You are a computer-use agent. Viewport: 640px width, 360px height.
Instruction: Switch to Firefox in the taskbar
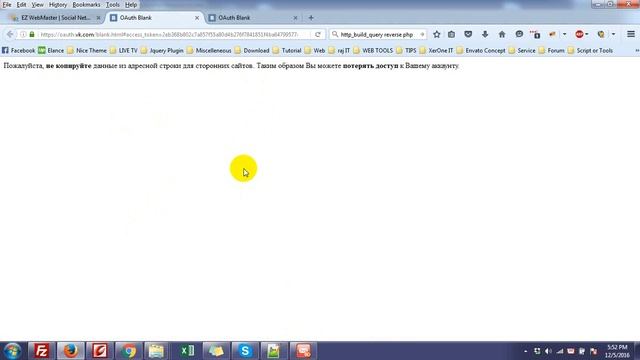[x=71, y=351]
